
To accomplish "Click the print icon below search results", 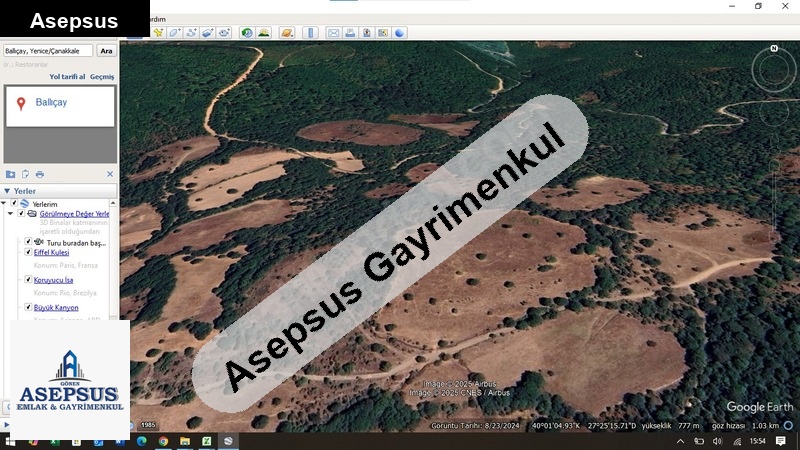I will coord(40,174).
